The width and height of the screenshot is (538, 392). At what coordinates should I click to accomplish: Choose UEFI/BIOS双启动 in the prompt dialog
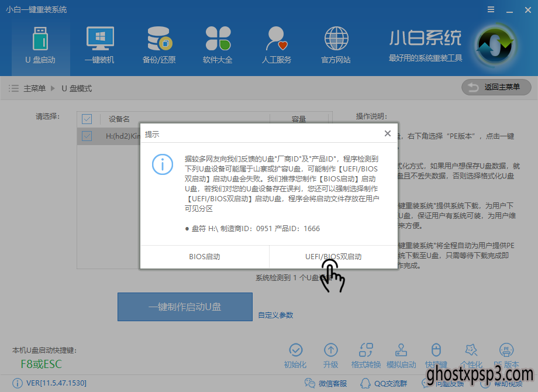tap(333, 257)
